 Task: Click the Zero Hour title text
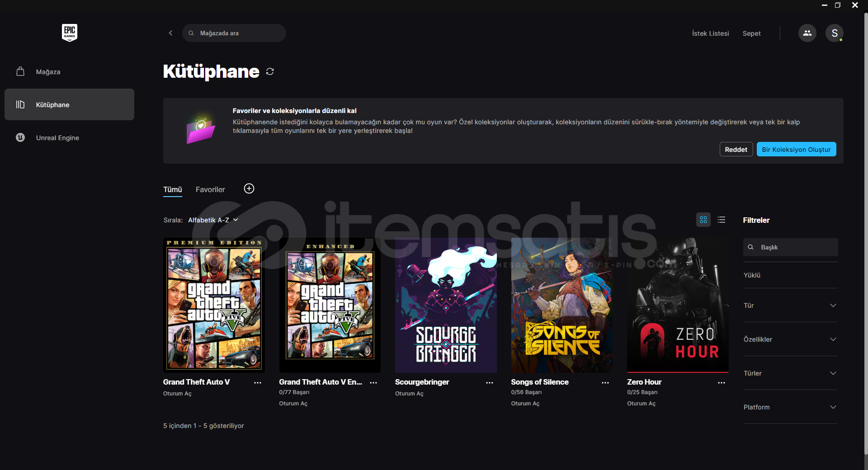coord(644,382)
